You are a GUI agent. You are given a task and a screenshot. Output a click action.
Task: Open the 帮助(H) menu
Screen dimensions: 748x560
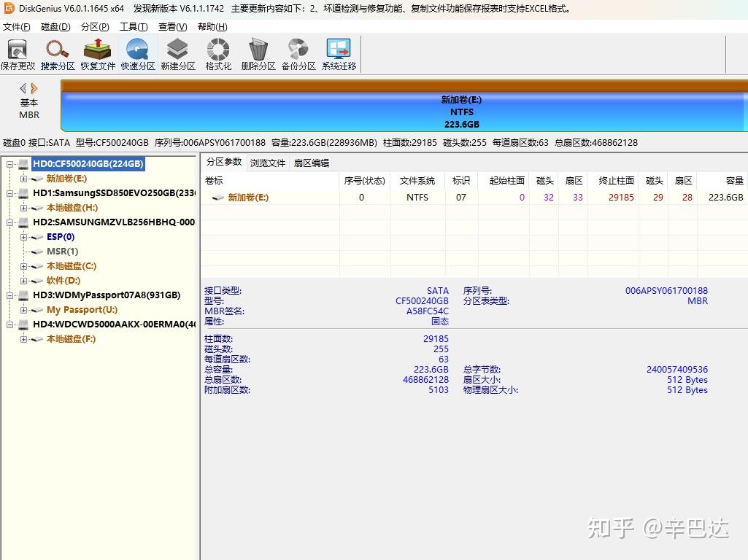click(212, 27)
